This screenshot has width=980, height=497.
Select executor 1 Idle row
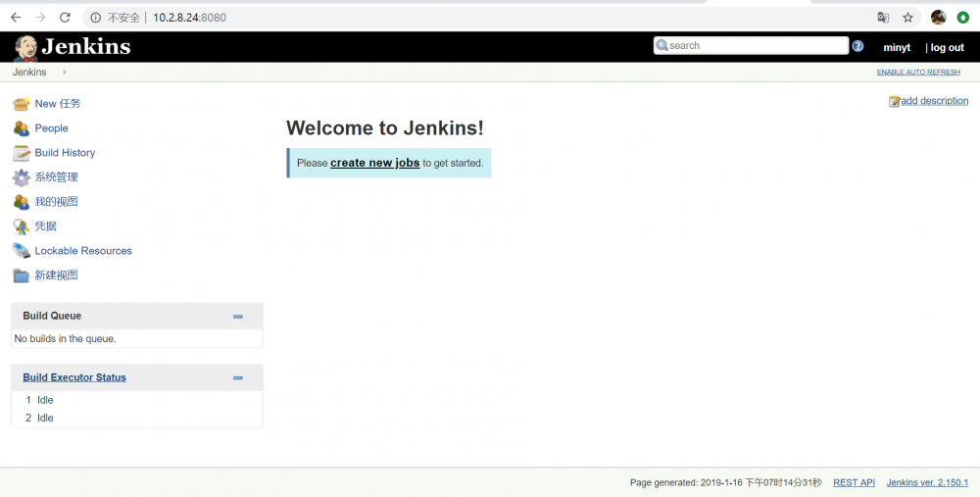(137, 400)
